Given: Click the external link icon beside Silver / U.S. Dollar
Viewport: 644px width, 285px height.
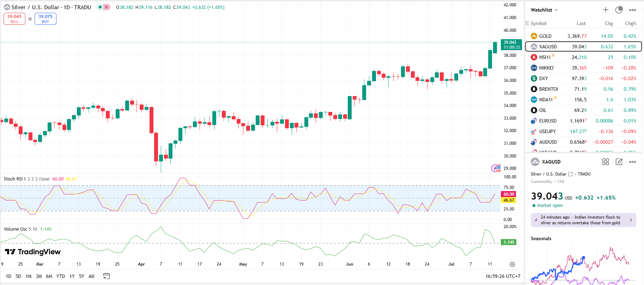Looking at the screenshot, I should (570, 174).
